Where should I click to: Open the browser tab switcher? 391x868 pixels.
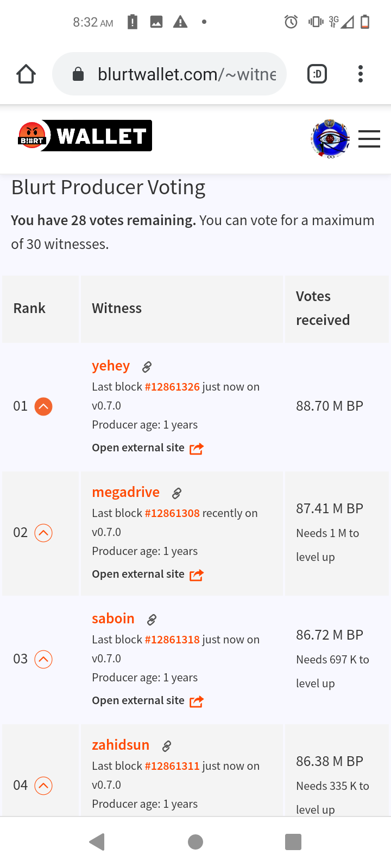coord(317,74)
